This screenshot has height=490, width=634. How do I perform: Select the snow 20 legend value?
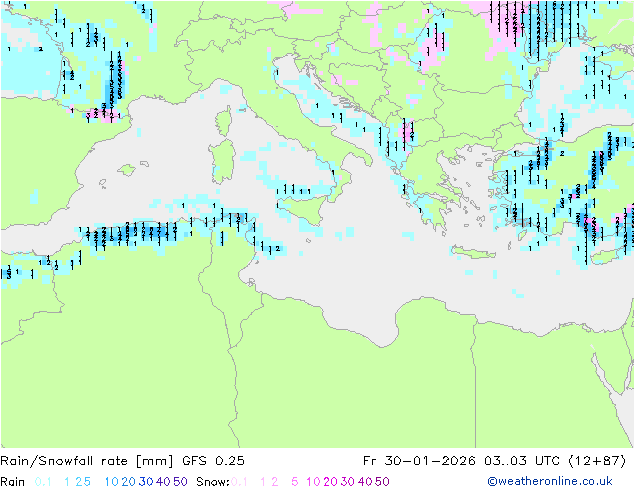click(330, 482)
